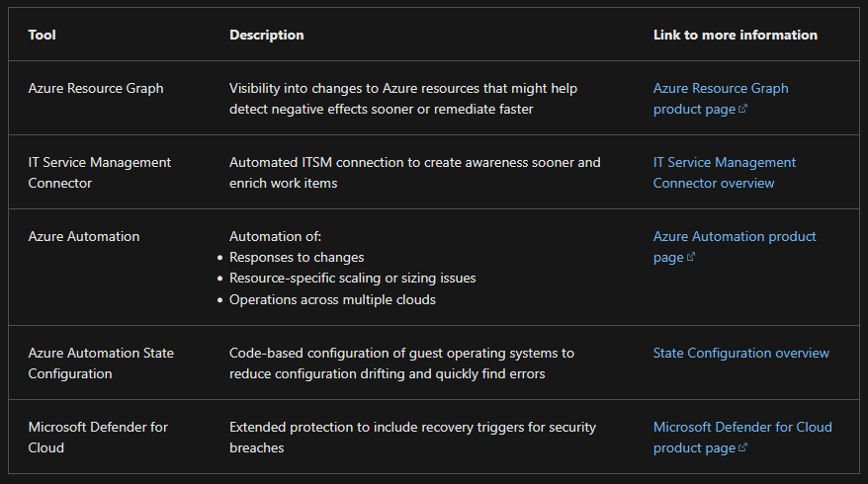This screenshot has height=484, width=868.
Task: Click the 'Azure Automation' tool cell
Action: pyautogui.click(x=84, y=236)
